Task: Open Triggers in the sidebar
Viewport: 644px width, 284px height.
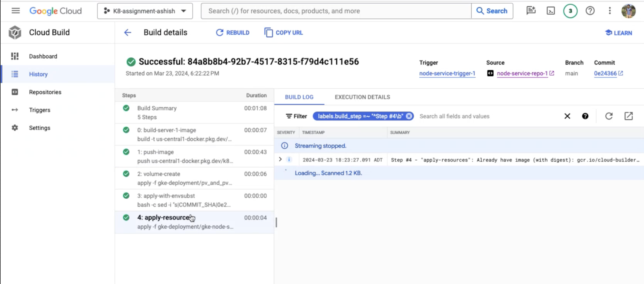Action: pyautogui.click(x=40, y=110)
